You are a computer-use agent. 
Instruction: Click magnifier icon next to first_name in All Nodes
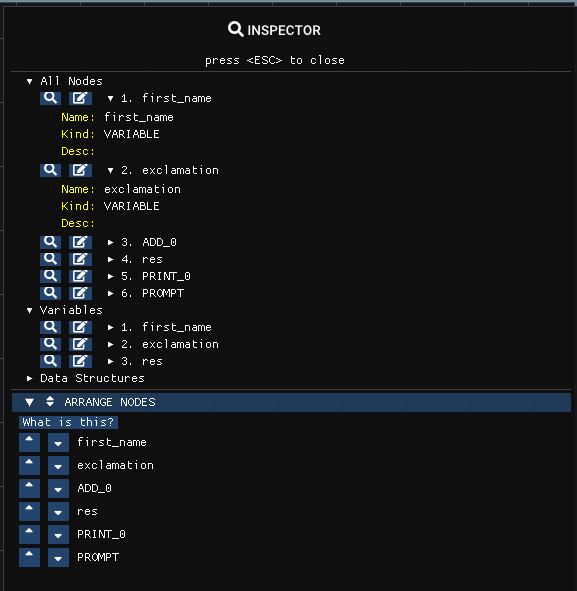pyautogui.click(x=50, y=98)
